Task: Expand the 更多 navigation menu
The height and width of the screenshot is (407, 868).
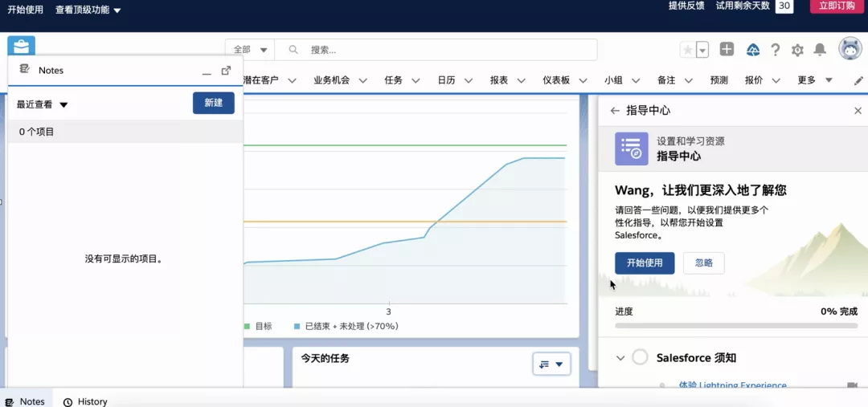Action: 815,80
